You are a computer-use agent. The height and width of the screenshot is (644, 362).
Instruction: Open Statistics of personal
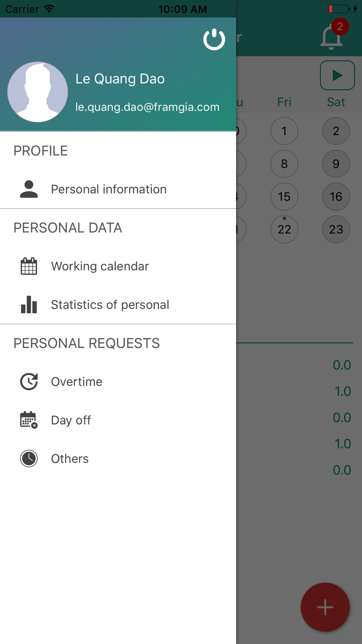[118, 305]
